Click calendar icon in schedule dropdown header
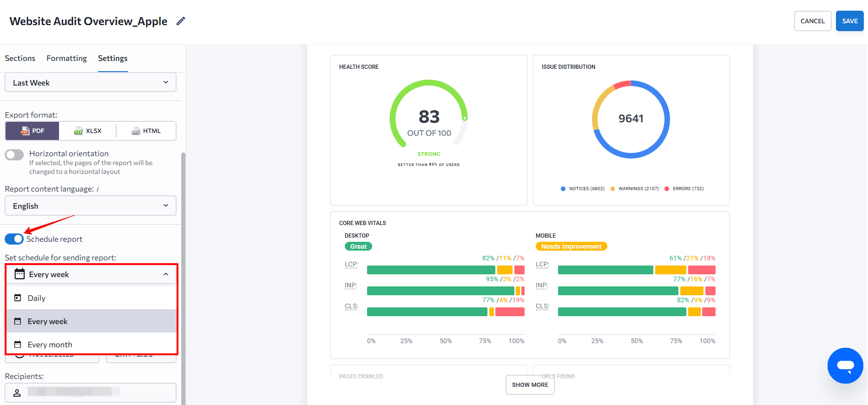868x405 pixels. tap(20, 274)
